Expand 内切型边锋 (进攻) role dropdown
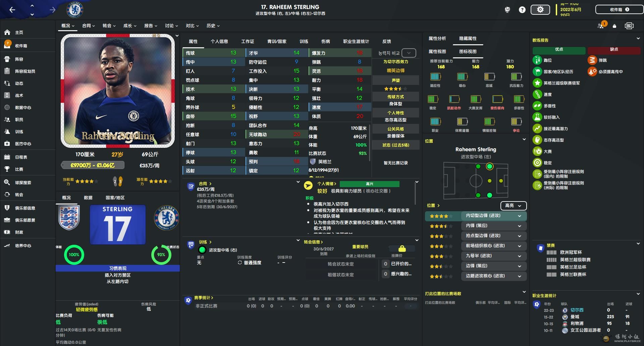Screen dimensions: 644x346 click(x=493, y=216)
